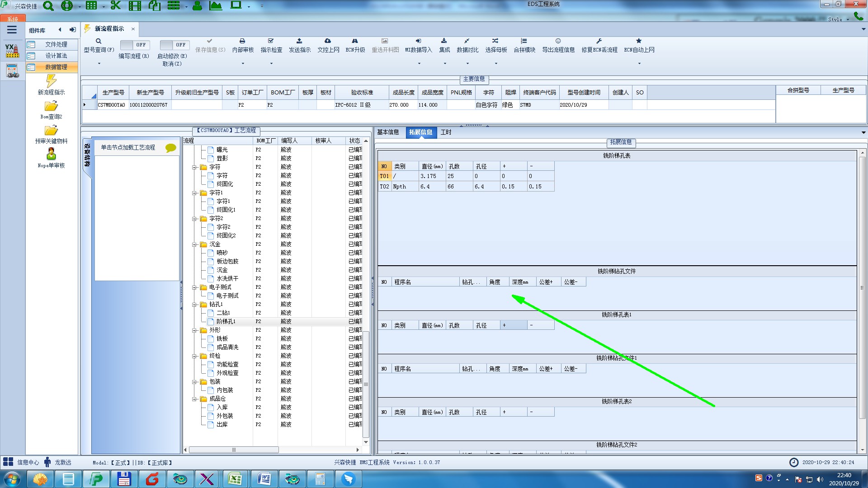This screenshot has width=868, height=488.
Task: Click the 修复ECN丢流程 wrench icon
Action: point(599,41)
